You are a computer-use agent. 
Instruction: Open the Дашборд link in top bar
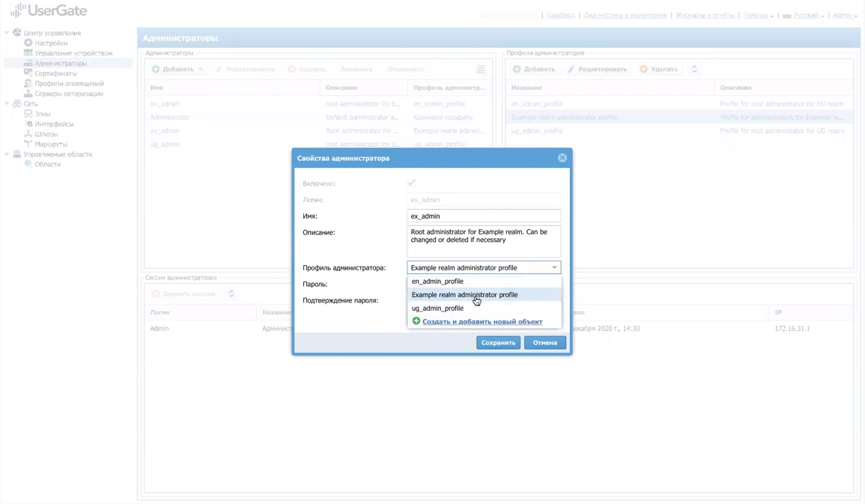point(560,16)
